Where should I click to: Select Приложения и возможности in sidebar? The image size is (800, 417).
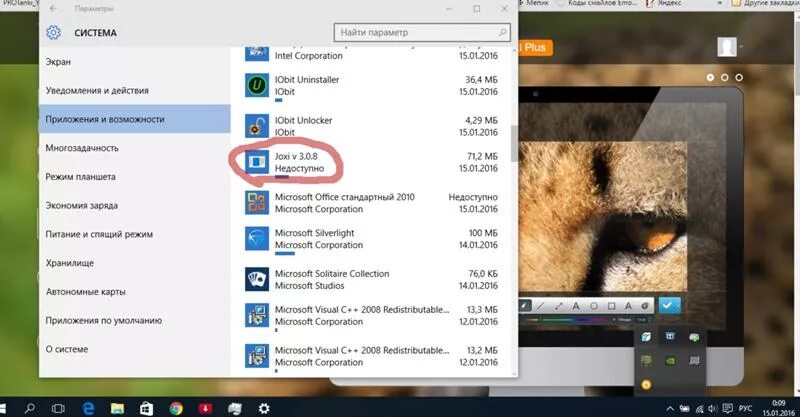point(135,119)
